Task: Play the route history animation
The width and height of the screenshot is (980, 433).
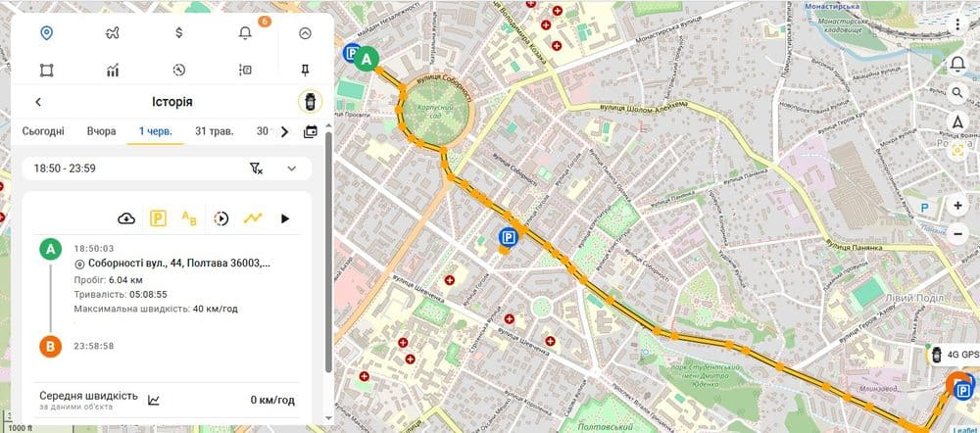Action: tap(285, 218)
